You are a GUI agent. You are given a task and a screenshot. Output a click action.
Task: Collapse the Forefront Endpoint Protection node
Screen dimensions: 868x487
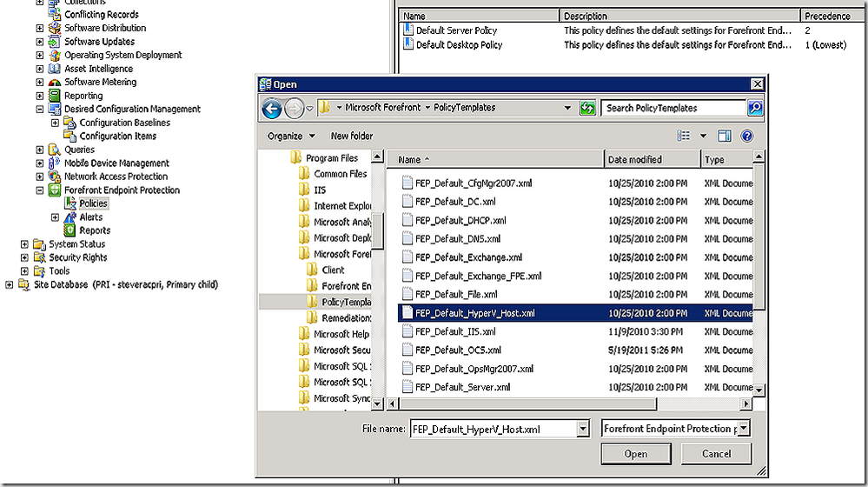pyautogui.click(x=40, y=190)
